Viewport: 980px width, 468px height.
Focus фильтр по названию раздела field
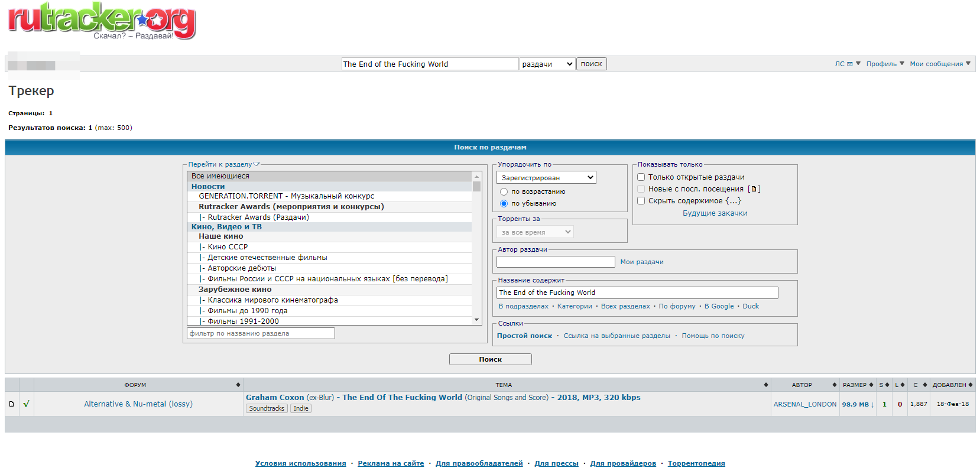(261, 333)
